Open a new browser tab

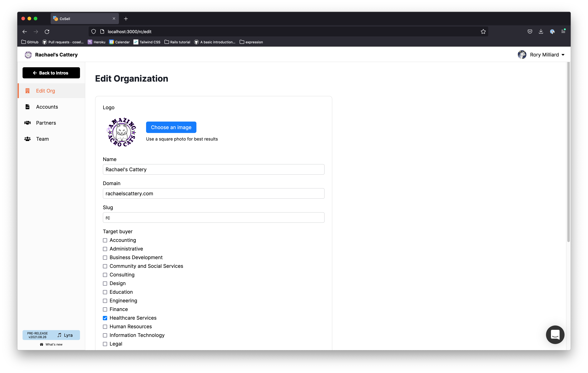coord(126,19)
